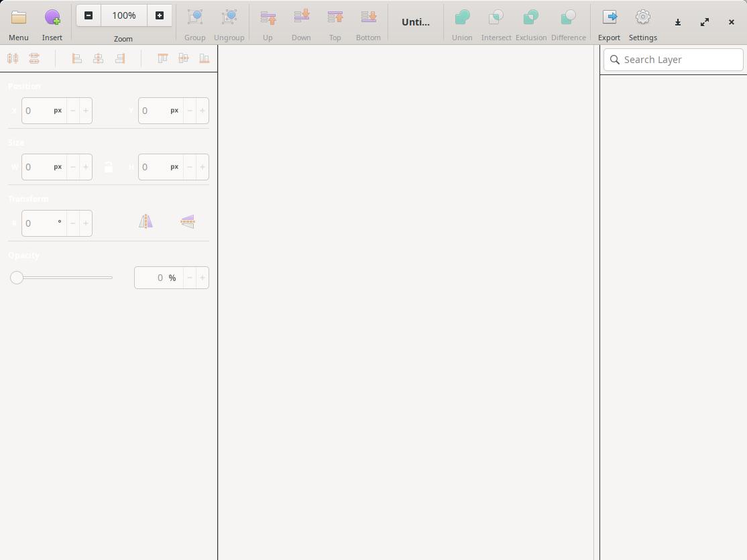The image size is (747, 560).
Task: Align items to horizontal center
Action: point(98,58)
